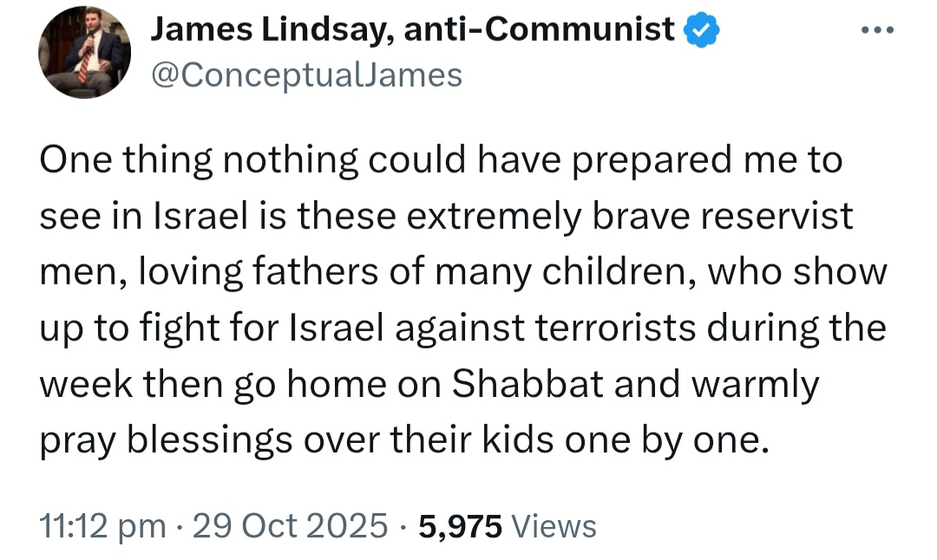Click the 11:12 pm timestamp
The width and height of the screenshot is (937, 560).
tap(103, 526)
